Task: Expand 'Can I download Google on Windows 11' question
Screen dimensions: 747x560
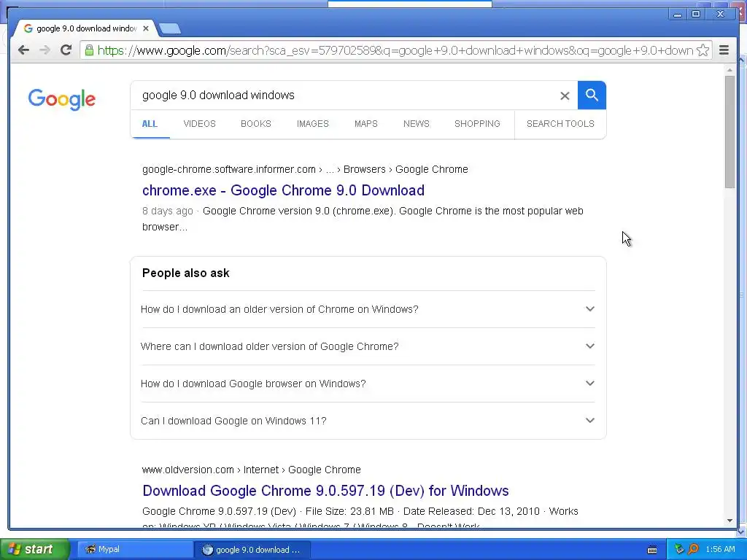Action: coord(368,421)
